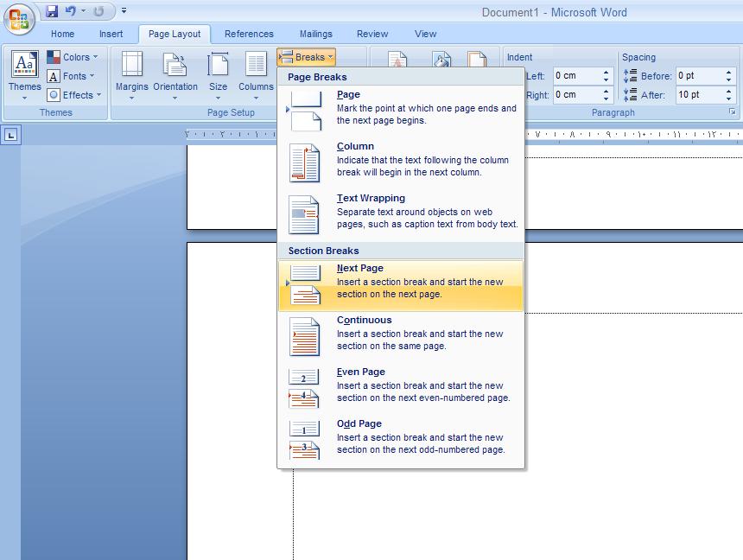Image resolution: width=743 pixels, height=560 pixels.
Task: Click Margins dropdown arrow
Action: (131, 99)
